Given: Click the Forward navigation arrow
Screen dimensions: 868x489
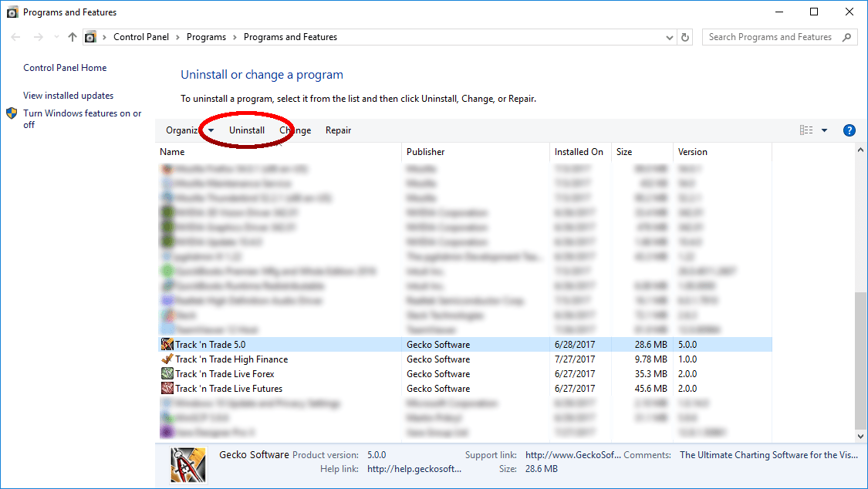Looking at the screenshot, I should [39, 37].
